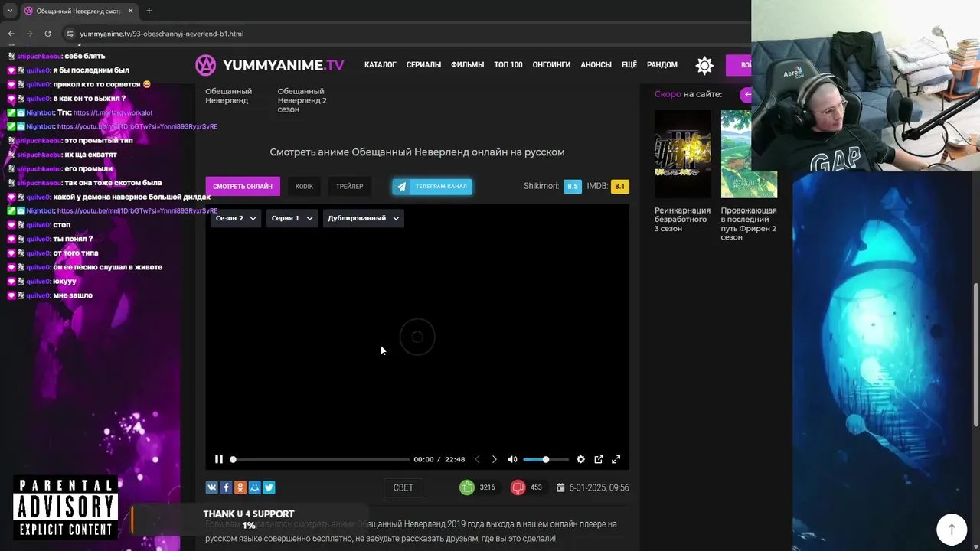Open СЕРИАЛЫ section
The image size is (980, 551).
(423, 65)
